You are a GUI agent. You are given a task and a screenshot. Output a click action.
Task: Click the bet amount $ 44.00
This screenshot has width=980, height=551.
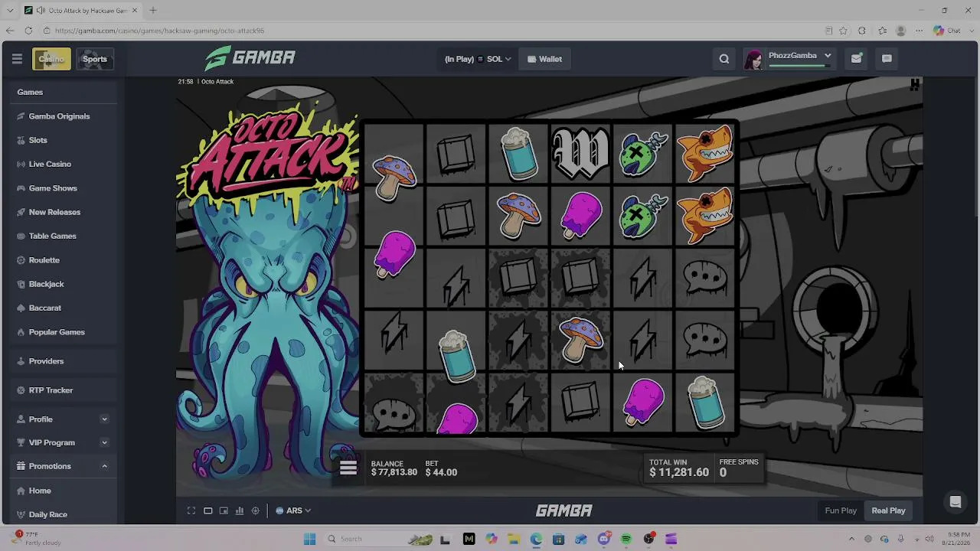coord(441,472)
